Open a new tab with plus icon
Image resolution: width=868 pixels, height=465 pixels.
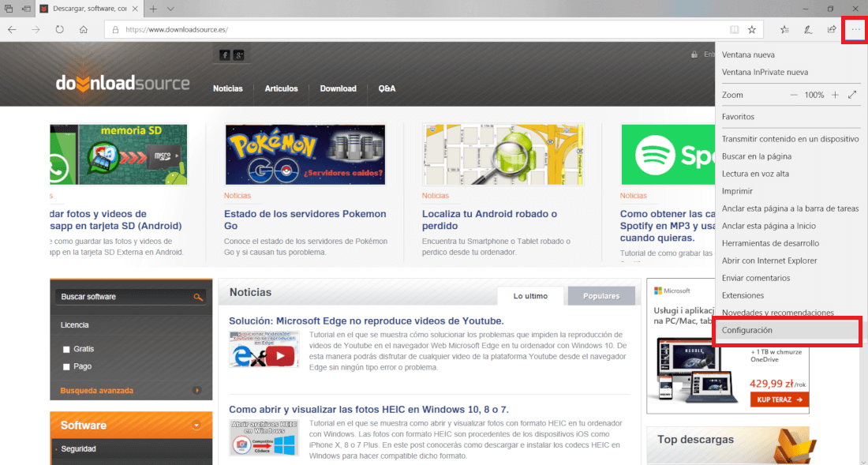tap(153, 9)
